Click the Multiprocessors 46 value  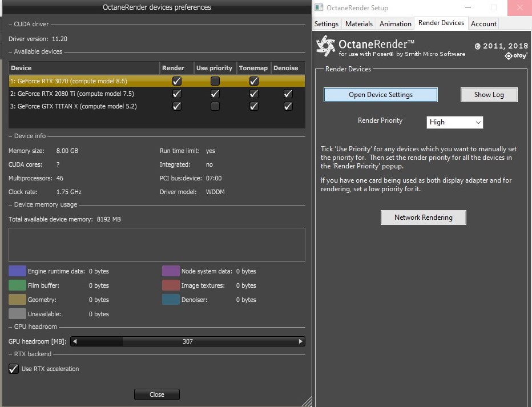(60, 178)
